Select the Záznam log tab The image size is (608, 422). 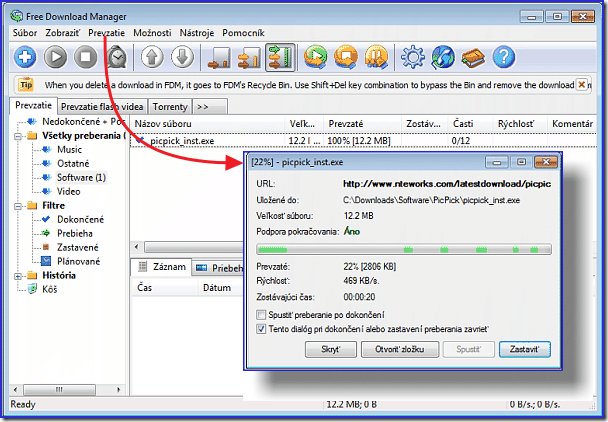click(x=162, y=267)
